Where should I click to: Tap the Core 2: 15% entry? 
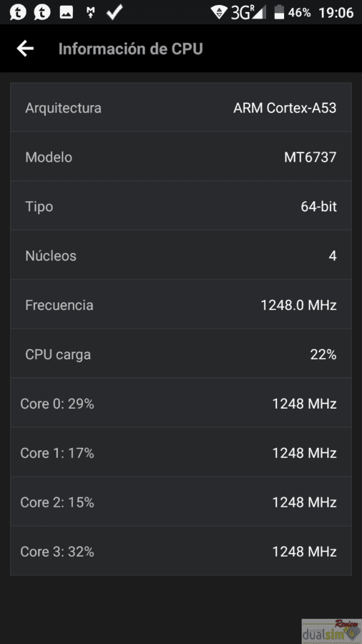[x=181, y=502]
